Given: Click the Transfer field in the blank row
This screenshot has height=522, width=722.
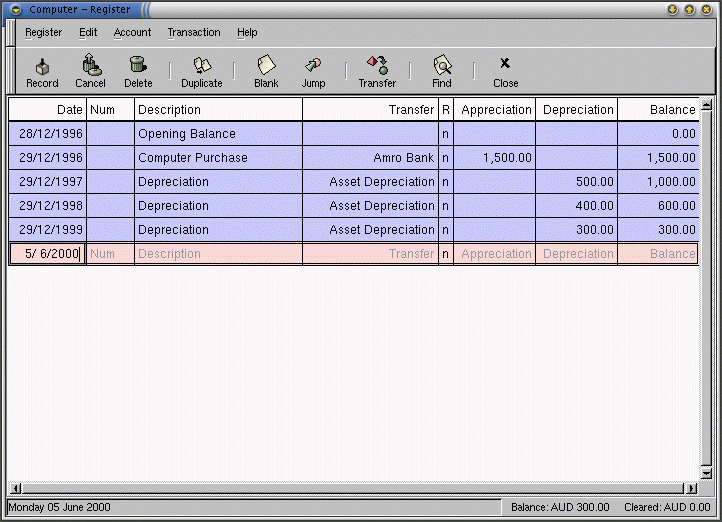Looking at the screenshot, I should click(370, 254).
